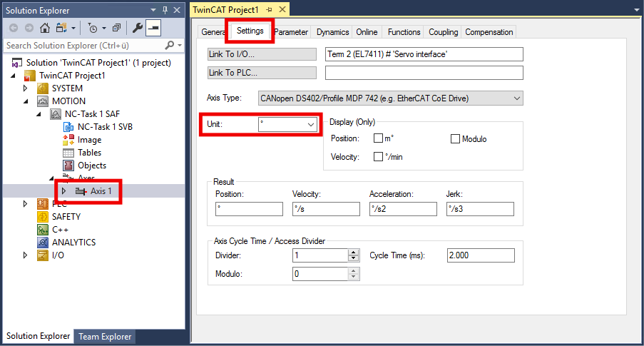This screenshot has height=346, width=644.
Task: Expand the Axis 1 tree node
Action: coord(63,191)
